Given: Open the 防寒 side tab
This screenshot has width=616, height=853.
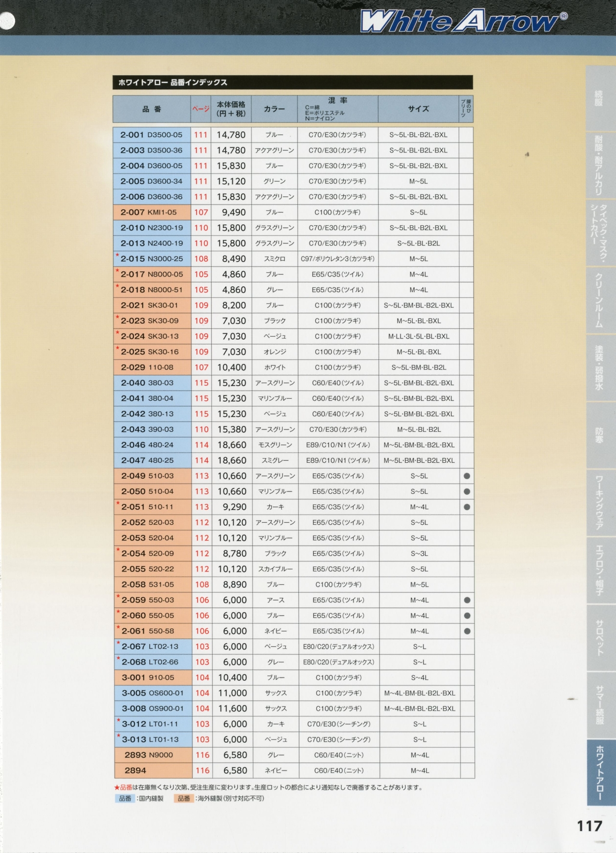Looking at the screenshot, I should pos(600,435).
